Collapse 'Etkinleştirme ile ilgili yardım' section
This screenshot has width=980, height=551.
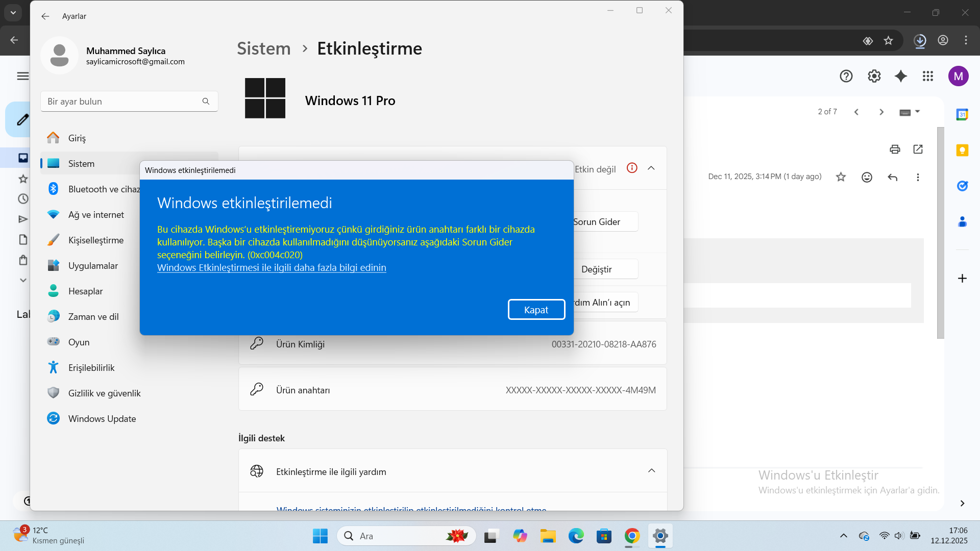click(x=652, y=471)
